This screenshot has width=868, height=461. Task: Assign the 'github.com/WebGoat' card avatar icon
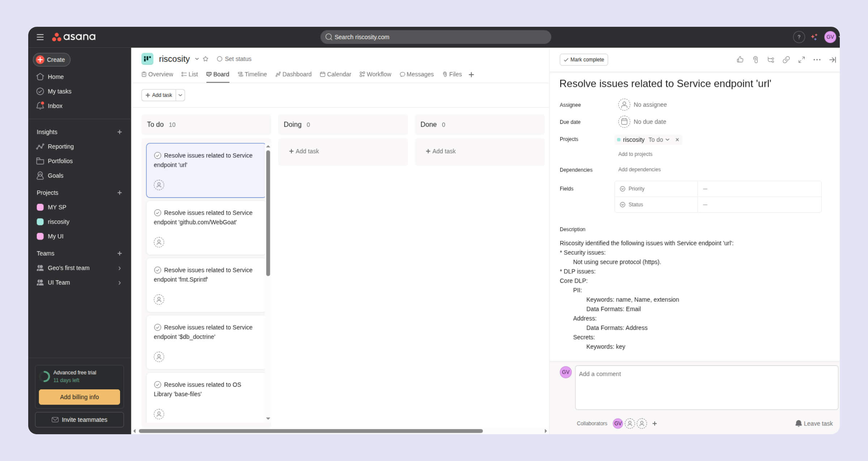click(x=159, y=242)
